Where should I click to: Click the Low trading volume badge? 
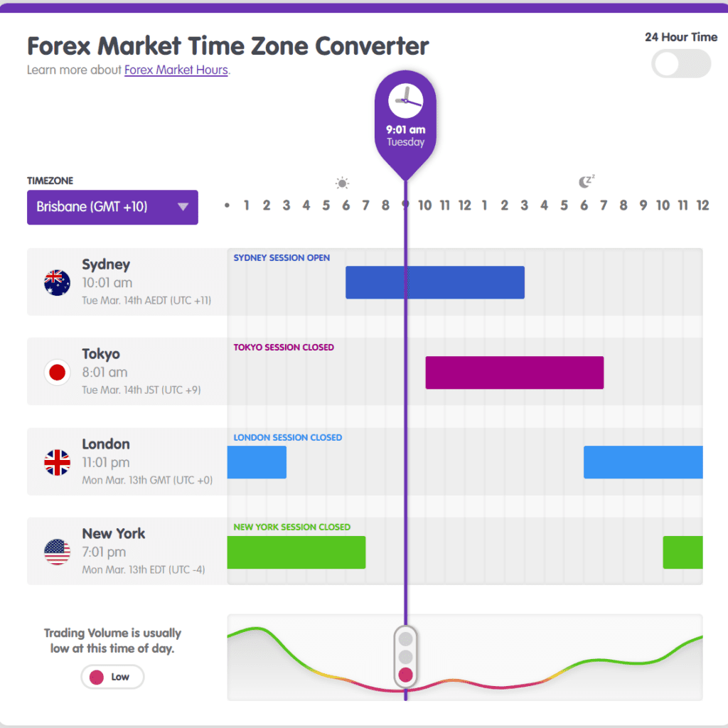click(112, 677)
